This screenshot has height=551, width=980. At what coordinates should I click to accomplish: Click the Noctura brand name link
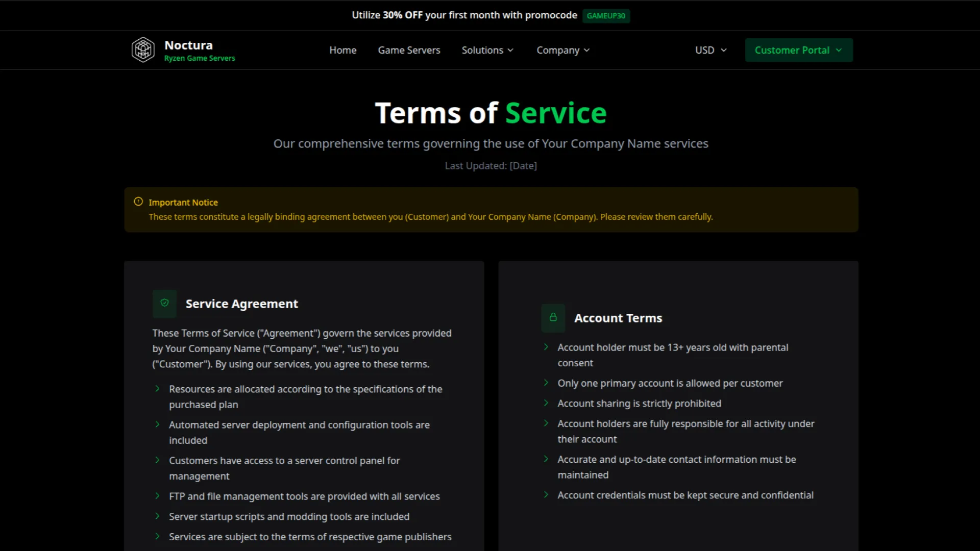click(x=188, y=45)
